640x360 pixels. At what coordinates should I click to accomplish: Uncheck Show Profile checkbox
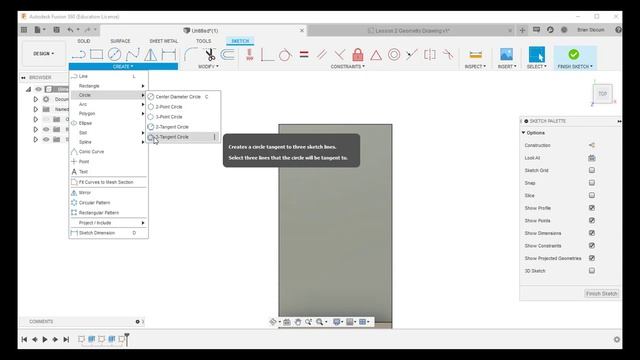[592, 208]
